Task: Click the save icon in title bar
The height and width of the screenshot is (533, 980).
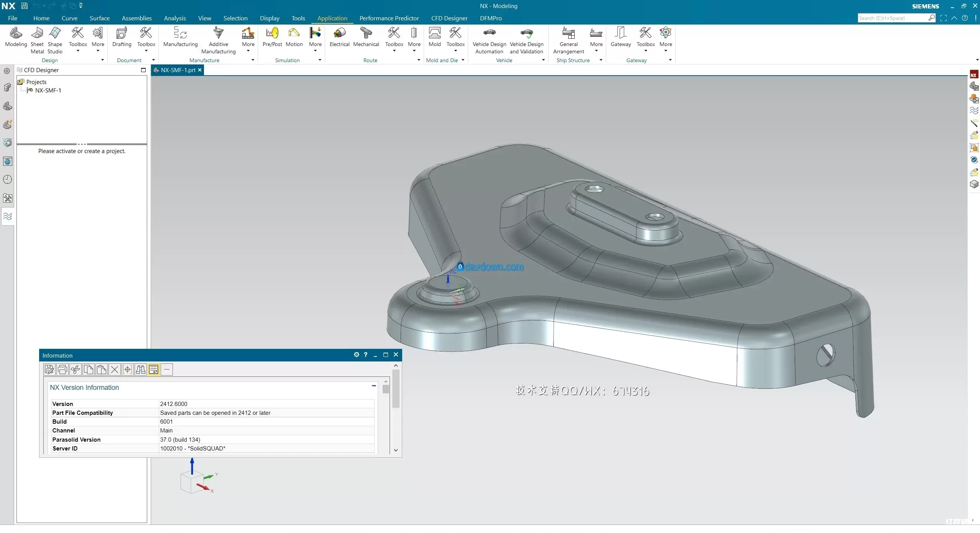Action: point(24,6)
